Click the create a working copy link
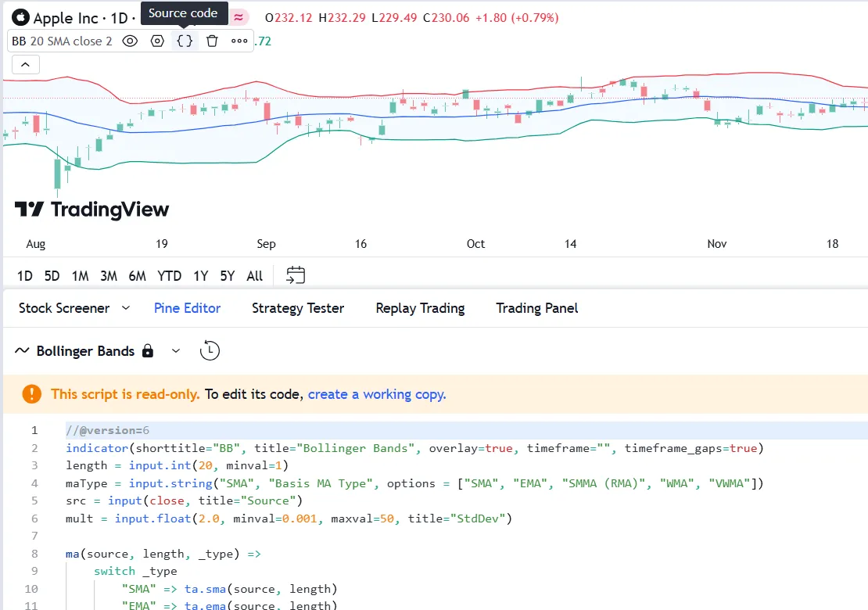The width and height of the screenshot is (868, 610). point(377,394)
